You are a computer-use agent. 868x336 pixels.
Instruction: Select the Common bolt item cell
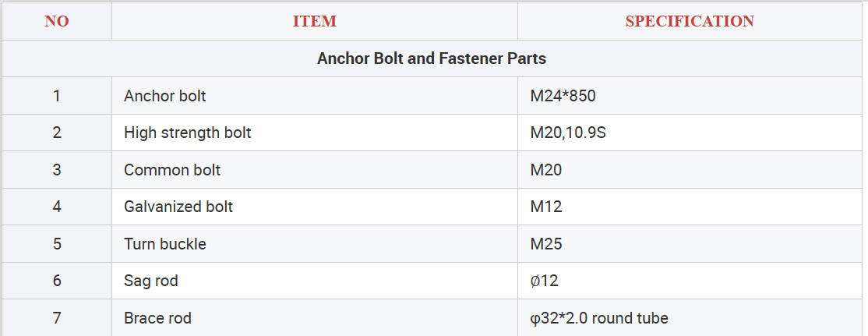pos(172,170)
